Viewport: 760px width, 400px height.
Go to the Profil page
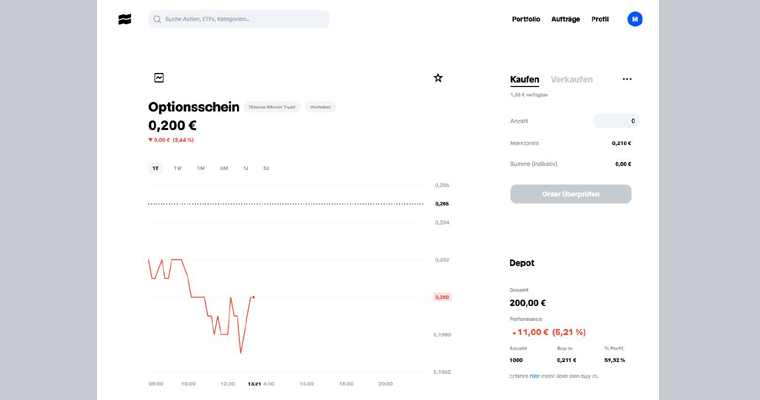click(600, 19)
